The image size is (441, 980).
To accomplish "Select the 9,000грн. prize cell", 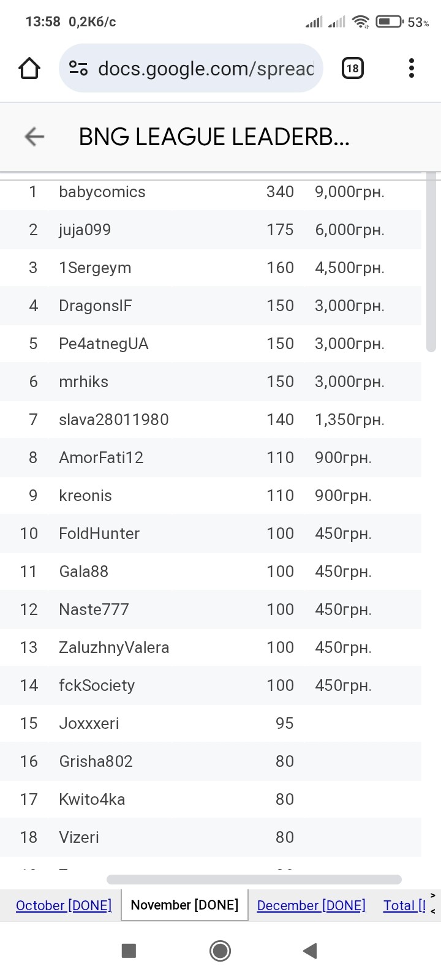I will 350,192.
